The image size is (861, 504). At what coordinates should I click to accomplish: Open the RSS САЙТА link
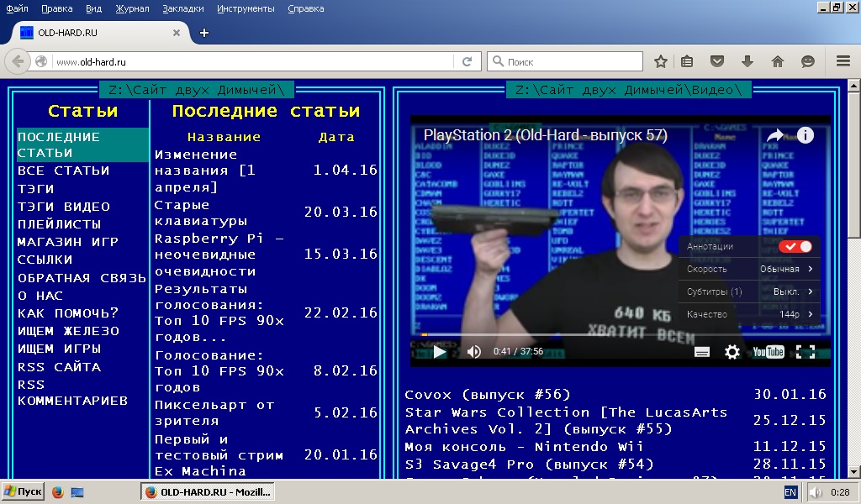pyautogui.click(x=60, y=367)
